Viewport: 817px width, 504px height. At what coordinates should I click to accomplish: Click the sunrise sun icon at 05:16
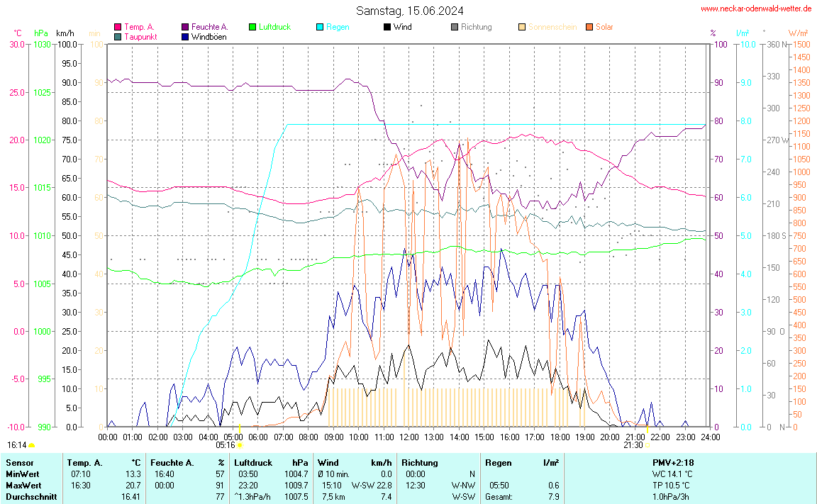coord(240,445)
